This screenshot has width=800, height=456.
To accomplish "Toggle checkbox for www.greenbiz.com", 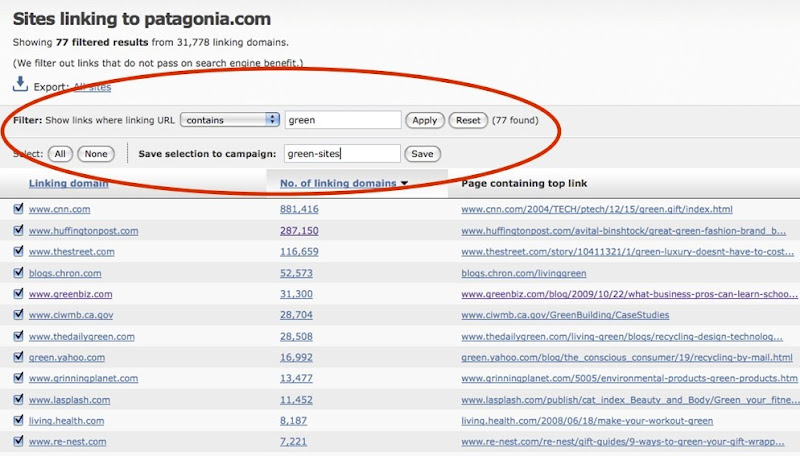I will click(x=18, y=293).
